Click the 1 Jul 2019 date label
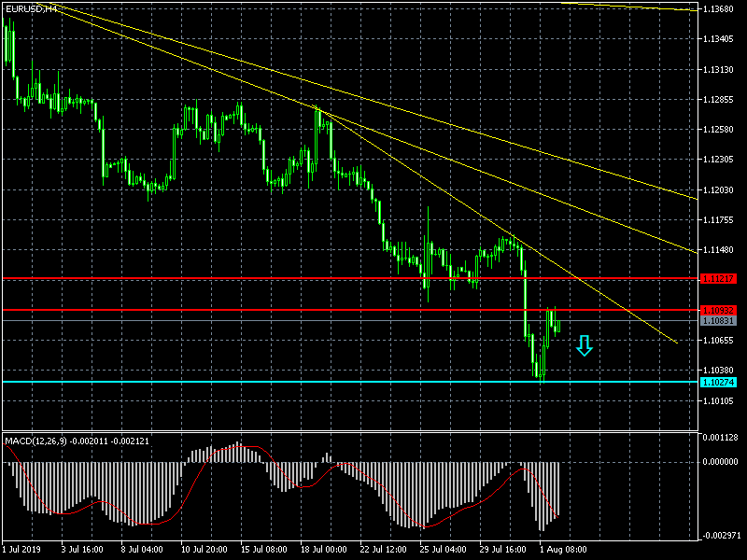 (x=21, y=550)
